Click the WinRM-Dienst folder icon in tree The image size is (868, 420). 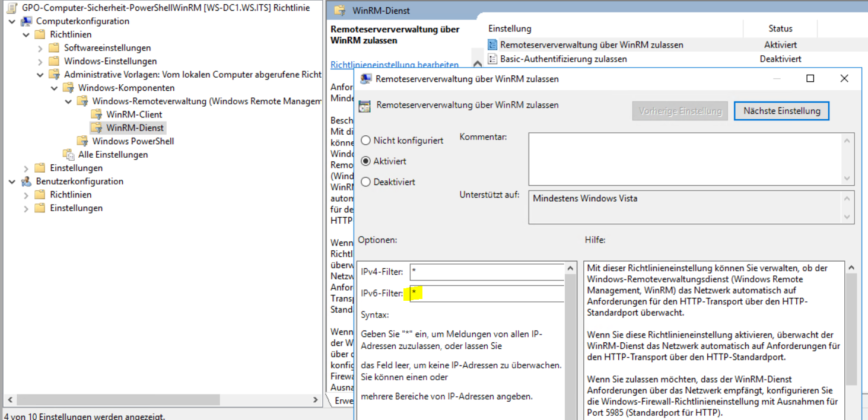(96, 128)
